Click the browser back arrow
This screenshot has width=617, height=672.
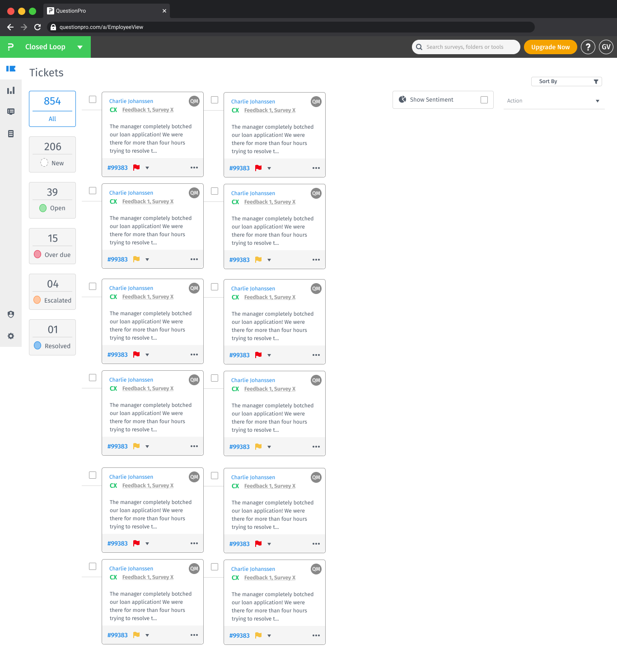click(10, 27)
